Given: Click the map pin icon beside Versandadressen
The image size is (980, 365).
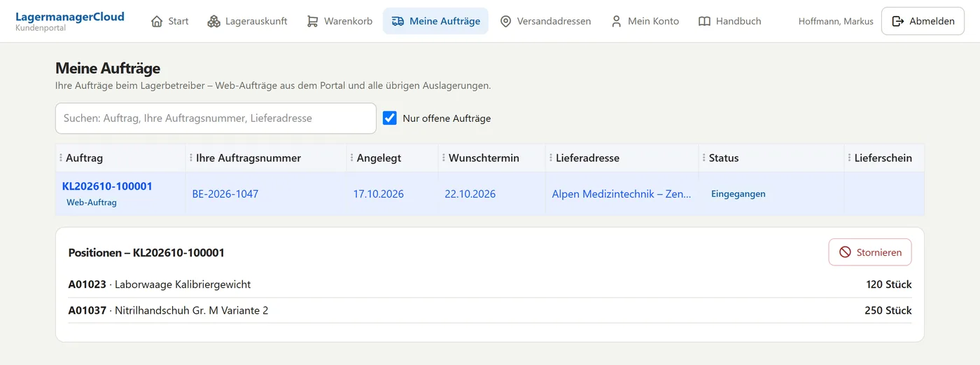Looking at the screenshot, I should click(505, 21).
